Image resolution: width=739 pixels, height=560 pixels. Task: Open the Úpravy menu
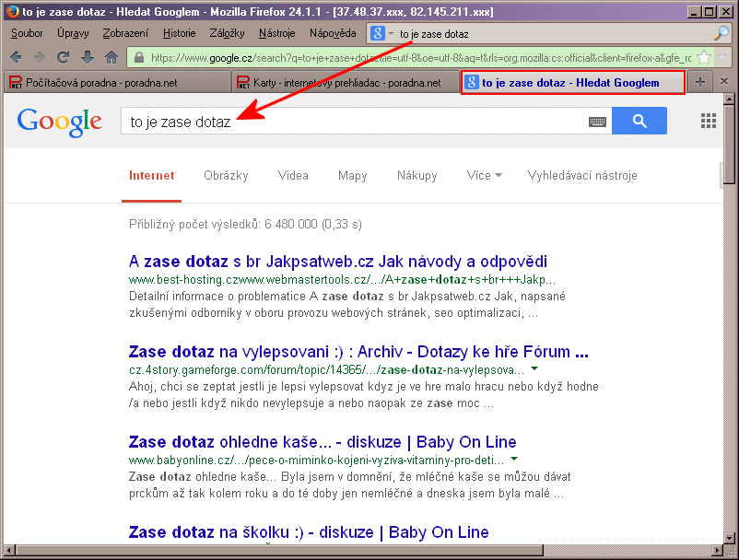73,33
